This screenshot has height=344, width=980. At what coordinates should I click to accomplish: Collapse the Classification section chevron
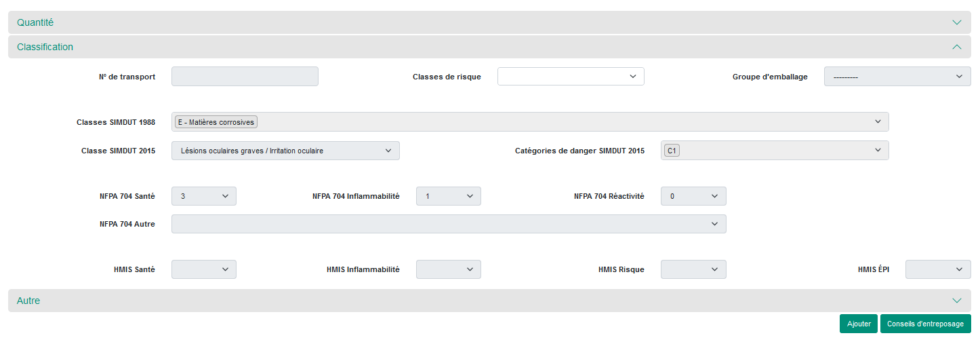click(x=956, y=47)
